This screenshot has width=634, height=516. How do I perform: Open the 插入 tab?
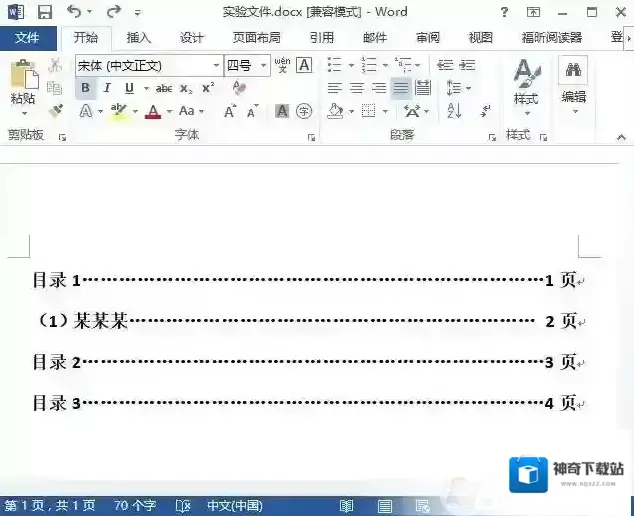pos(139,38)
